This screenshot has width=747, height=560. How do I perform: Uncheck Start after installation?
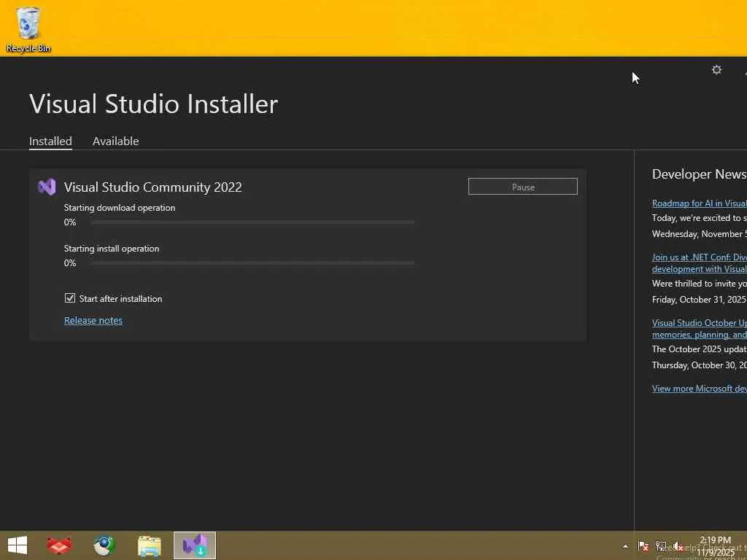[x=70, y=298]
